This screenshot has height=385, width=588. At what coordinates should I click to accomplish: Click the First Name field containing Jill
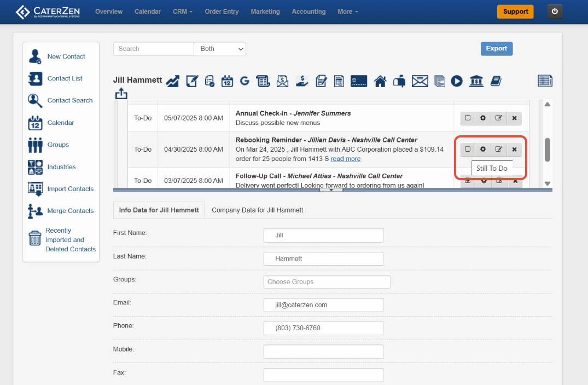click(x=323, y=235)
